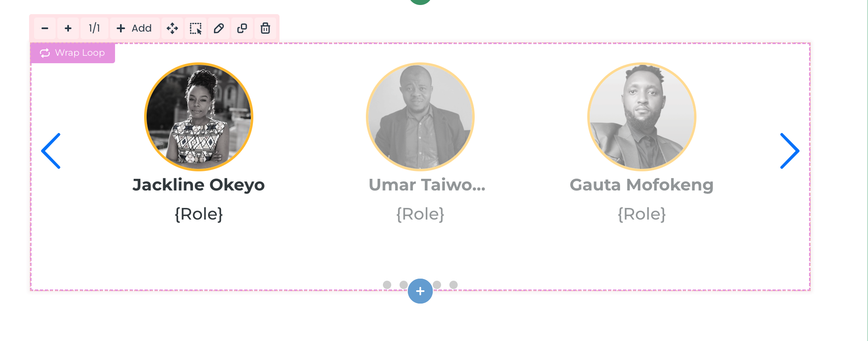Click the plus icon beside the 1/1 counter

68,28
